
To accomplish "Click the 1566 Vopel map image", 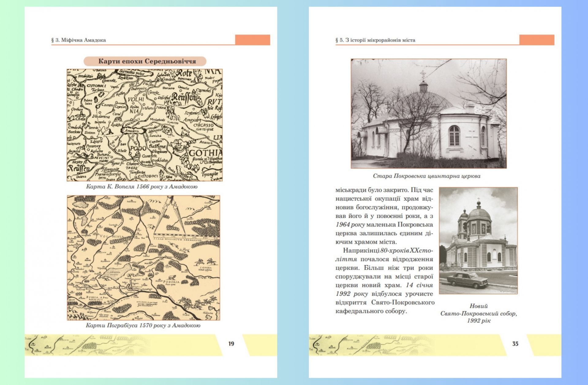I will click(x=145, y=125).
